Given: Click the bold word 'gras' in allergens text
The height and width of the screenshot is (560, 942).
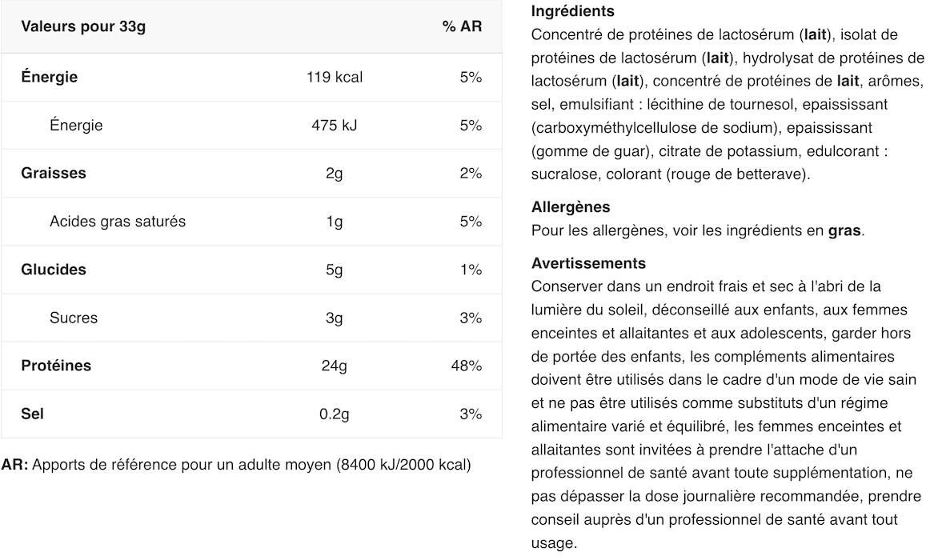Looking at the screenshot, I should click(844, 231).
